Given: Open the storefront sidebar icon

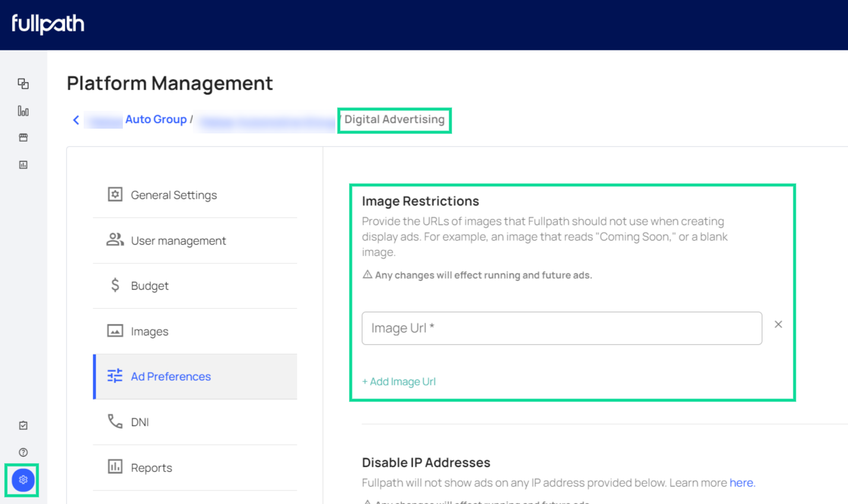Looking at the screenshot, I should (23, 138).
